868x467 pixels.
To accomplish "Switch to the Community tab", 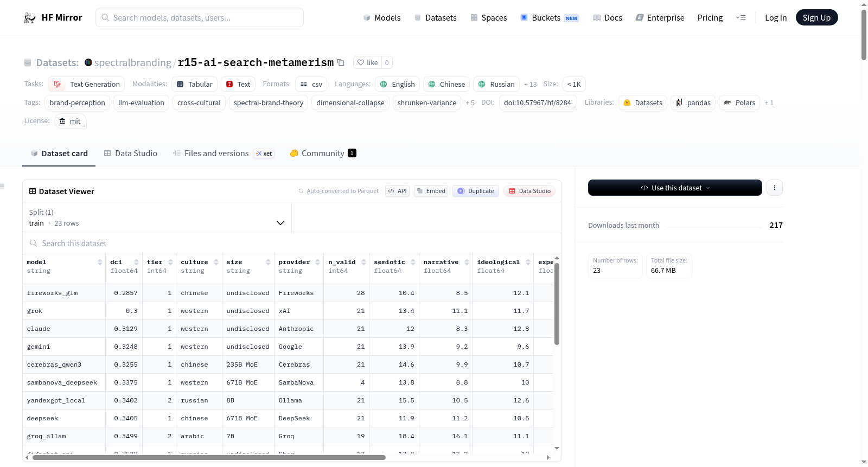I will (323, 153).
